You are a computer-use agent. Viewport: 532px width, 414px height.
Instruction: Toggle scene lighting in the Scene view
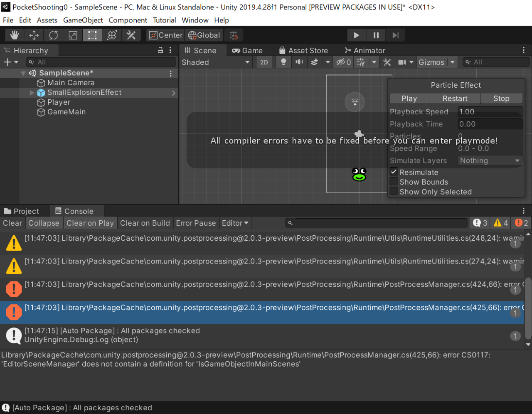(x=283, y=62)
